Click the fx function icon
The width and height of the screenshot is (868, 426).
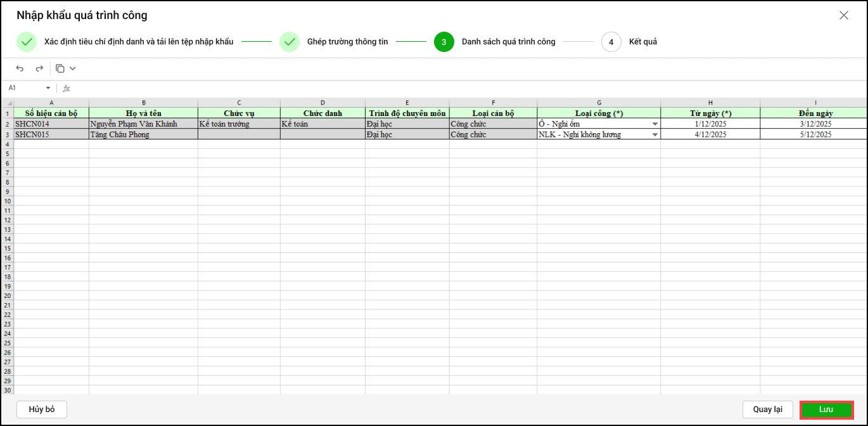pos(67,88)
